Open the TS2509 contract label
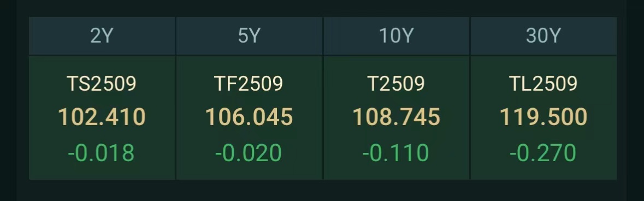The image size is (644, 201). pos(102,84)
